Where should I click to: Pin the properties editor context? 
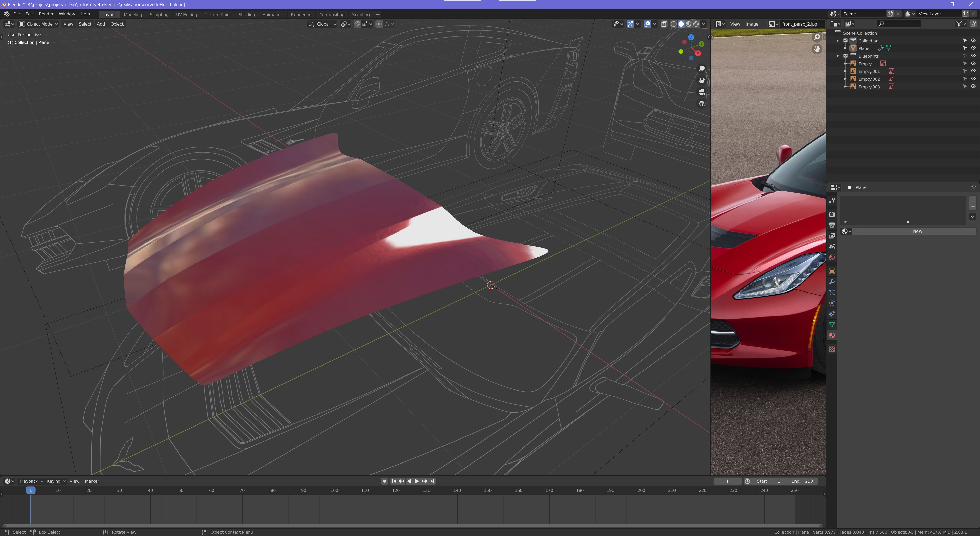point(973,187)
